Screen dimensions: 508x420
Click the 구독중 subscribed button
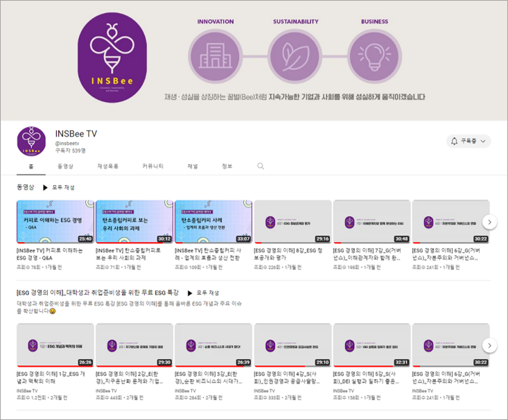pyautogui.click(x=468, y=141)
